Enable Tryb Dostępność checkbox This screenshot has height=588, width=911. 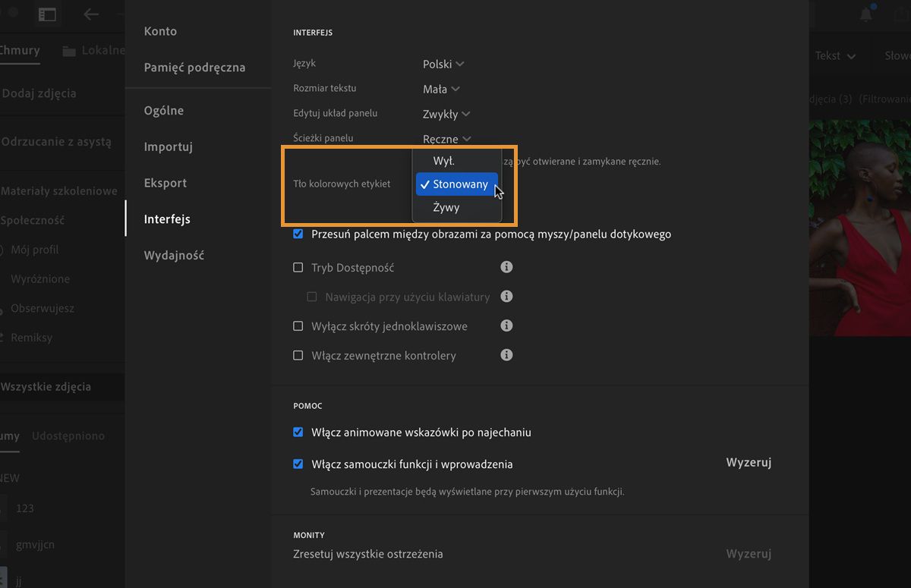[298, 268]
